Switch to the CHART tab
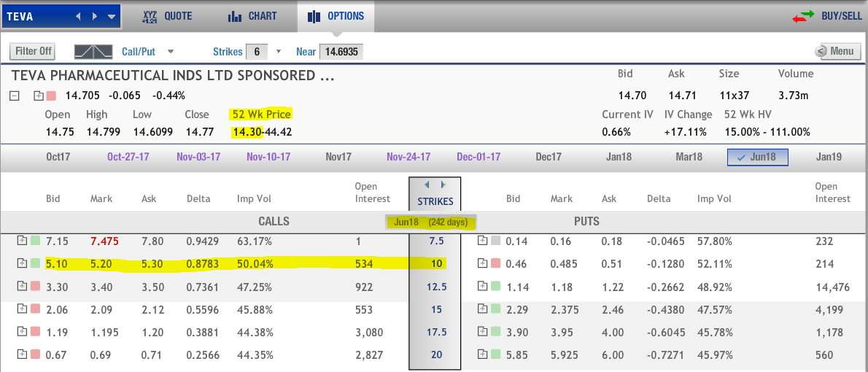The height and width of the screenshot is (372, 868). point(252,16)
